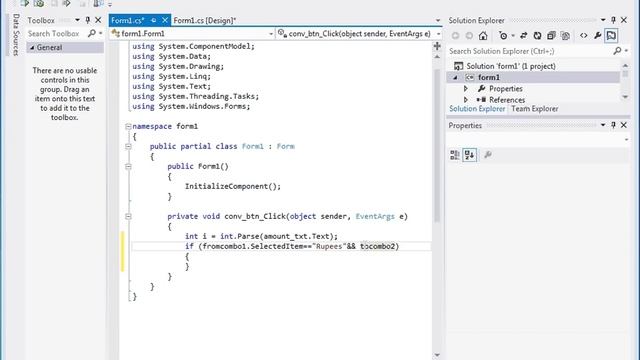Refresh the Solution Explorer
This screenshot has width=640, height=360.
[x=538, y=36]
